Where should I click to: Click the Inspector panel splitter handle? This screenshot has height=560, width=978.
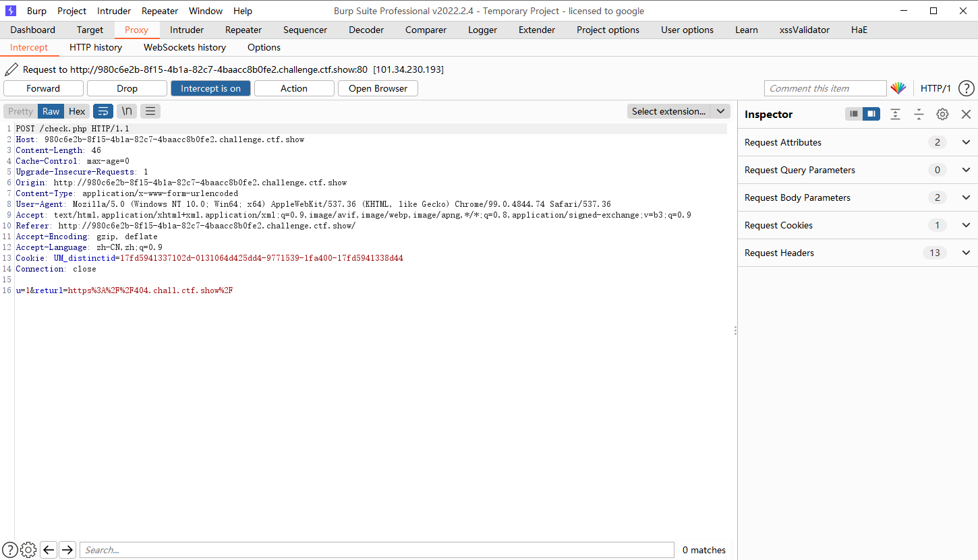[735, 330]
